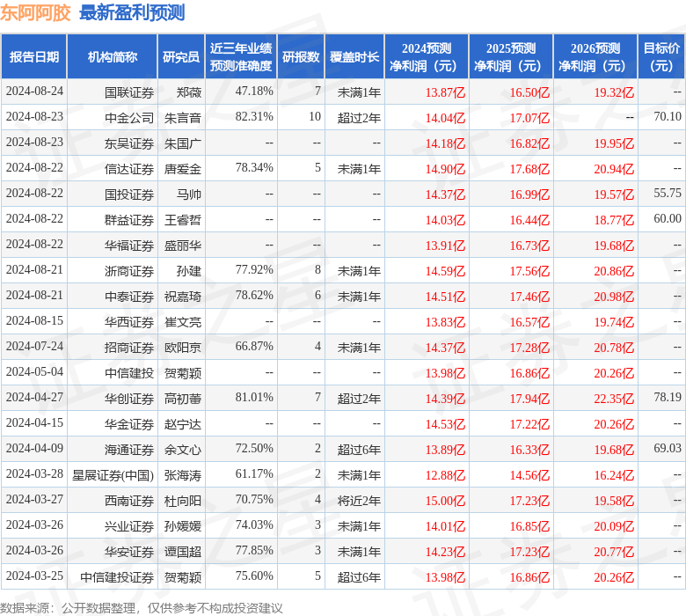Click 20.98亿 2026 forecast
The width and height of the screenshot is (686, 616).
614,297
